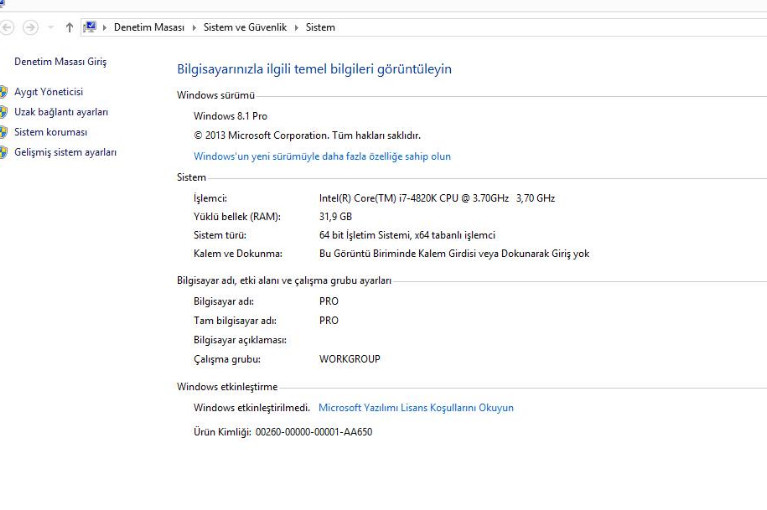Open the recent locations dropdown arrow
Image resolution: width=767 pixels, height=510 pixels.
51,27
